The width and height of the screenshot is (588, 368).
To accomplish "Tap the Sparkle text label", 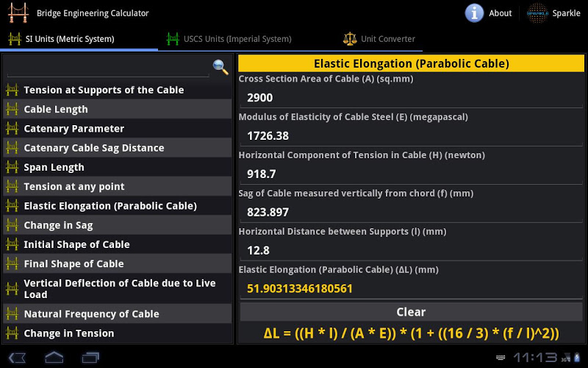I will (x=566, y=13).
